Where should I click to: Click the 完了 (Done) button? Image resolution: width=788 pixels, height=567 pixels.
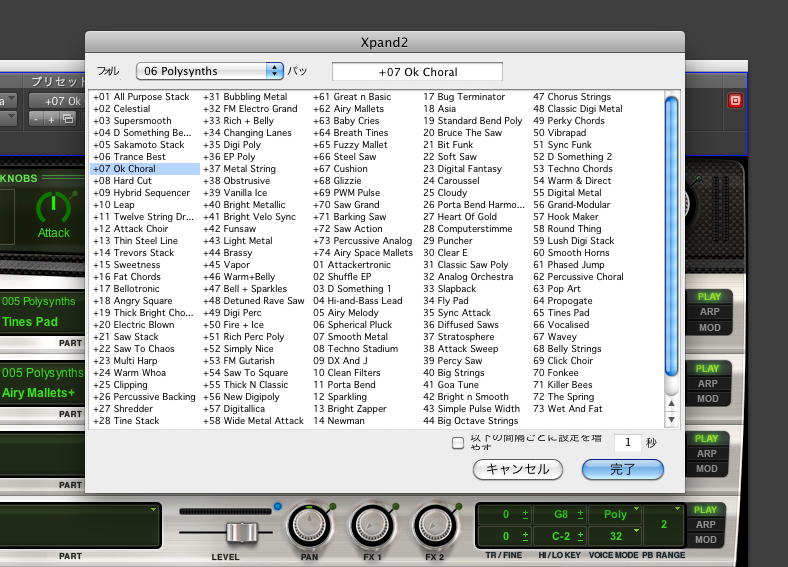coord(623,469)
